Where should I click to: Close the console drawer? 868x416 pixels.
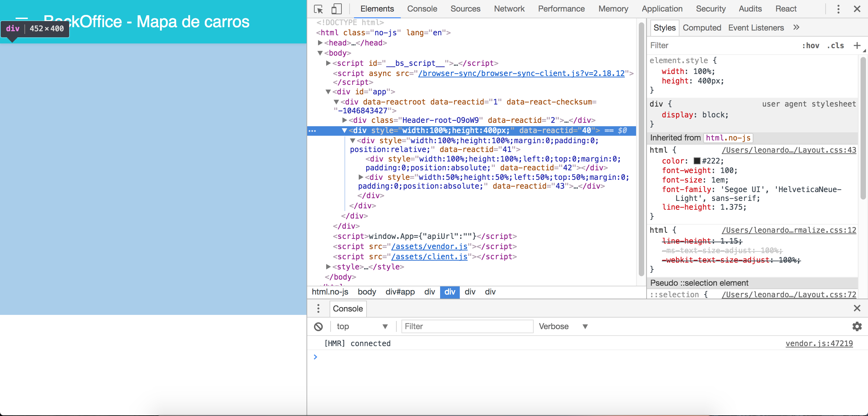click(857, 308)
